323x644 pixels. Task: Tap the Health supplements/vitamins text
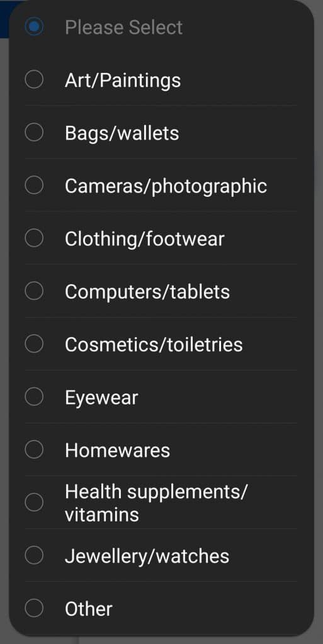[156, 502]
